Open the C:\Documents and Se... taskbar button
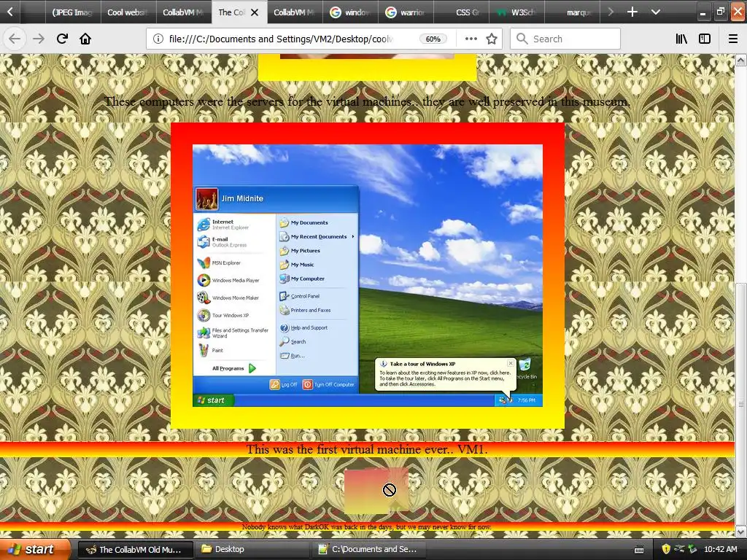Screen dimensions: 747x560 pos(370,550)
